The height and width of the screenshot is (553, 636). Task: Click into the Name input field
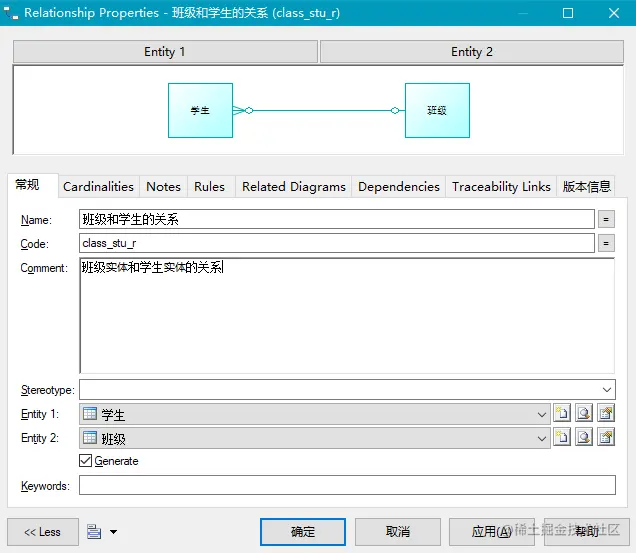tap(337, 219)
